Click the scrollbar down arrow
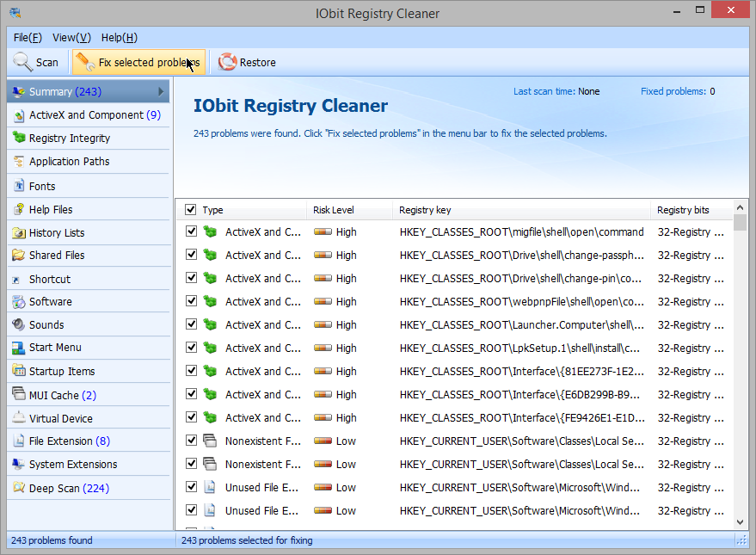This screenshot has height=555, width=756. (741, 522)
